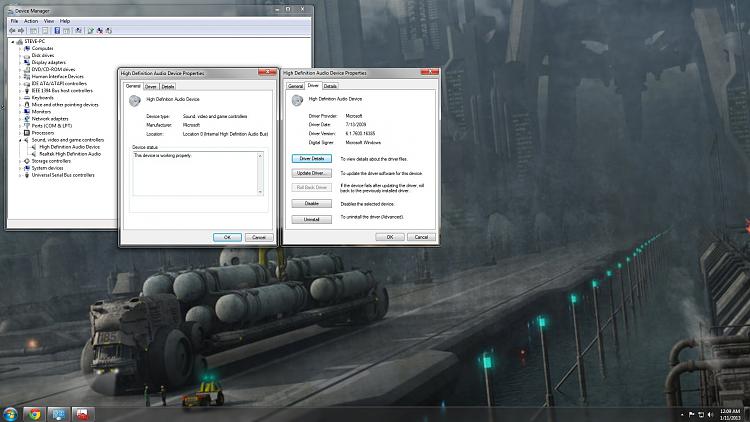Select the 'System devices' tree label

(x=47, y=168)
